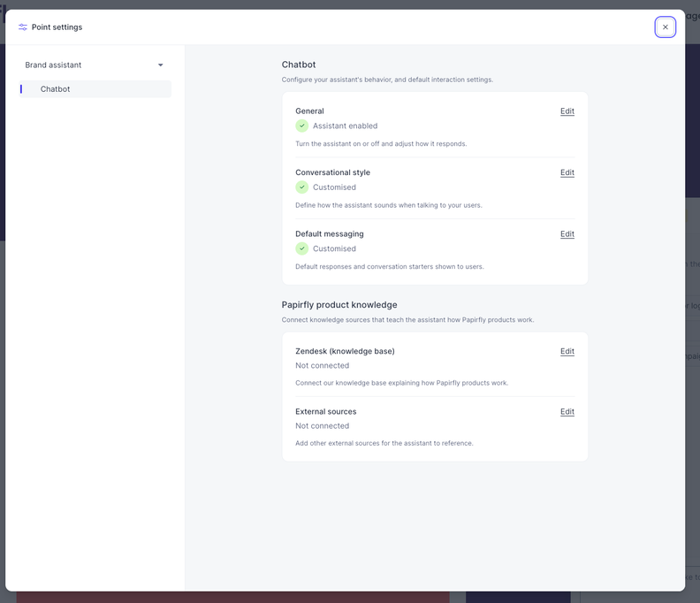Select Chatbot in the sidebar
The height and width of the screenshot is (603, 700).
pyautogui.click(x=95, y=89)
